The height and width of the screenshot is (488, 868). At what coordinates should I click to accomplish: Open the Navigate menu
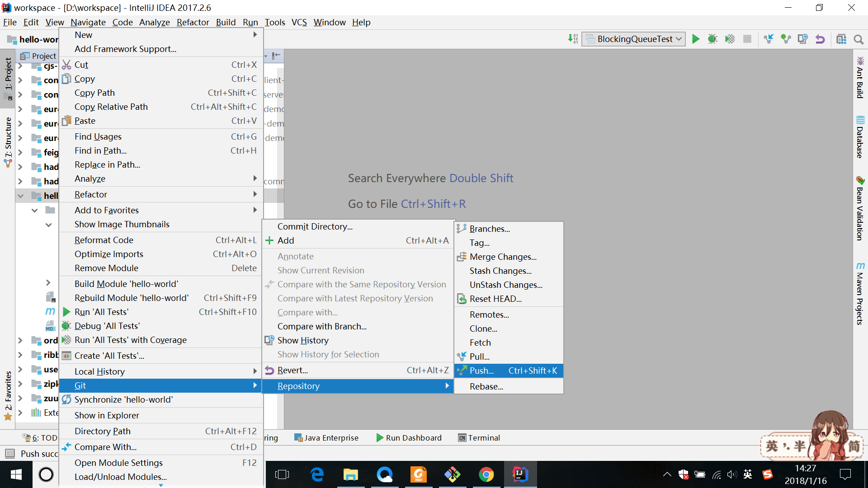click(x=88, y=22)
